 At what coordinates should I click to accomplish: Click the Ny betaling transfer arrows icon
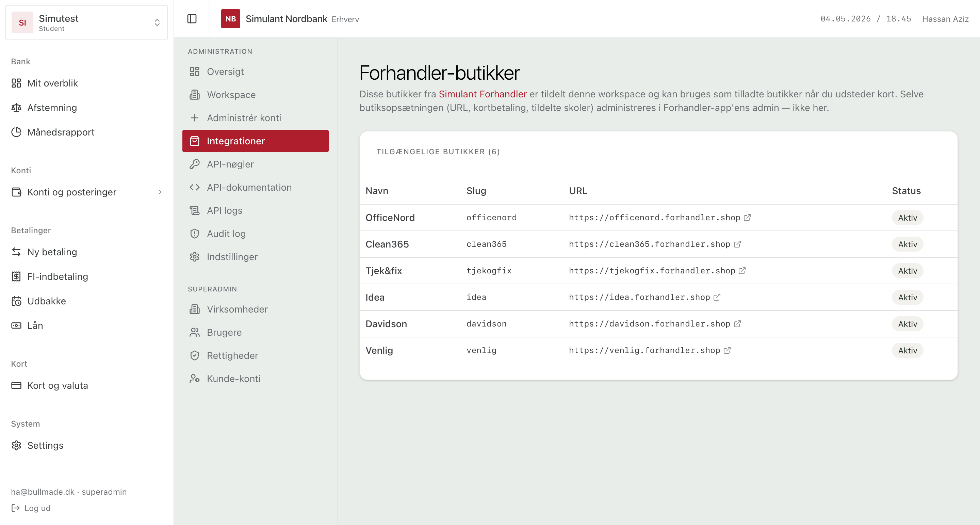coord(16,252)
